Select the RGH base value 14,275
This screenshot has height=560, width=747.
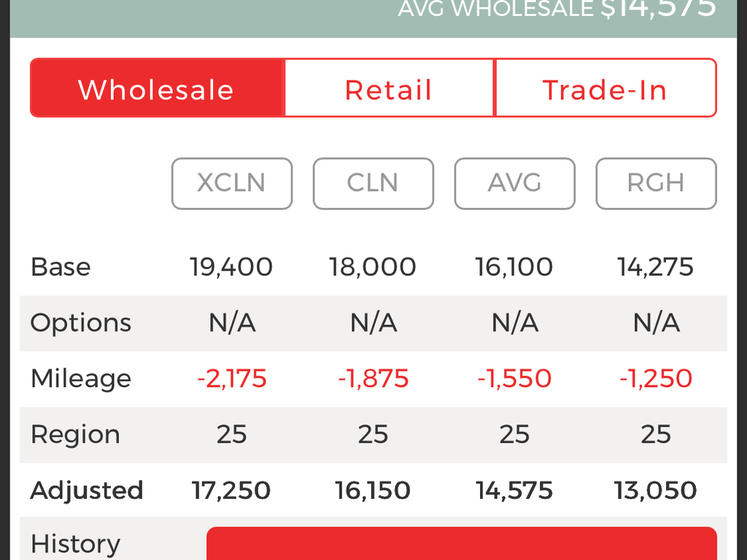coord(656,267)
